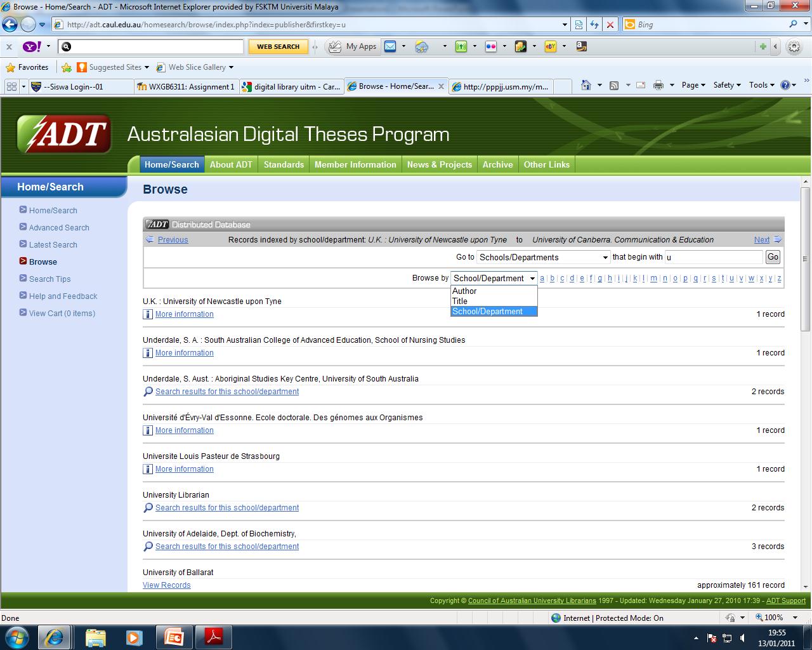Screen dimensions: 812x650
Task: Click the Previous link
Action: (173, 240)
